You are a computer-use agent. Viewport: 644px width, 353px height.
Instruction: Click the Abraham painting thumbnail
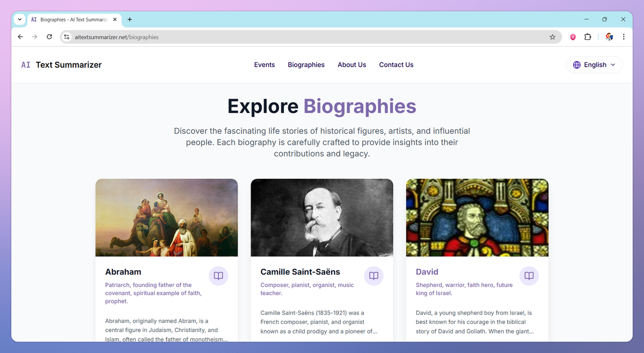pos(166,218)
